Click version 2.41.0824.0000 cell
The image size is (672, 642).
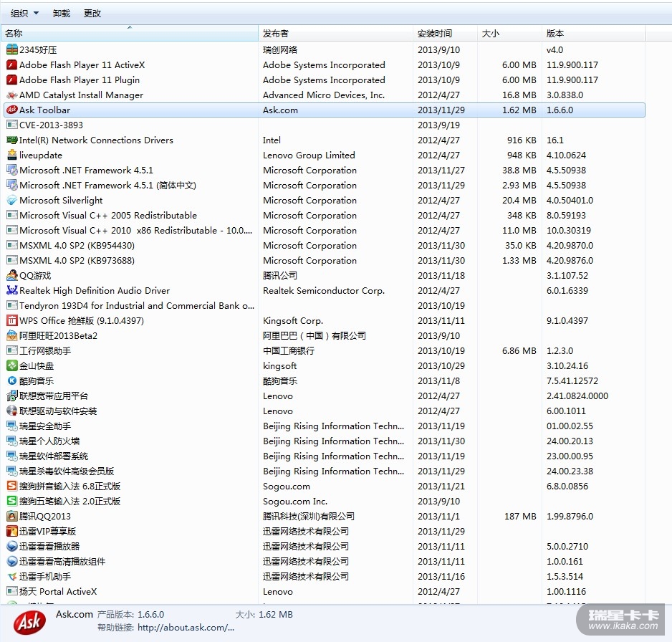click(577, 396)
